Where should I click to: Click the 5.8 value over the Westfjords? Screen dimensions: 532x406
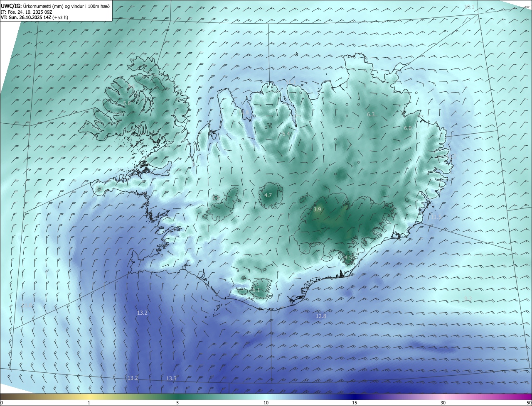[127, 103]
